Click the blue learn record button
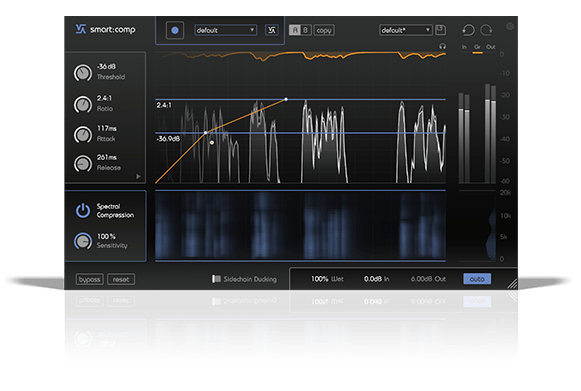581x391 pixels. [x=175, y=30]
